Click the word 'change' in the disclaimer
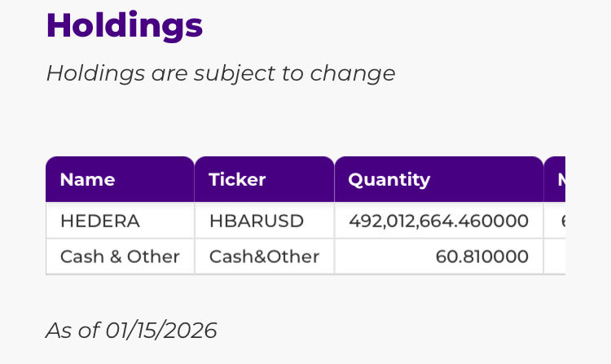 [352, 73]
